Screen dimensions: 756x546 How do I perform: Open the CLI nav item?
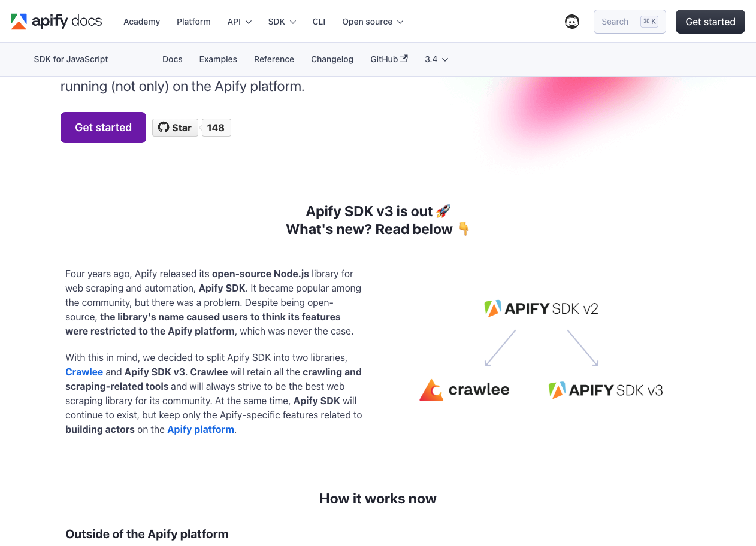319,22
